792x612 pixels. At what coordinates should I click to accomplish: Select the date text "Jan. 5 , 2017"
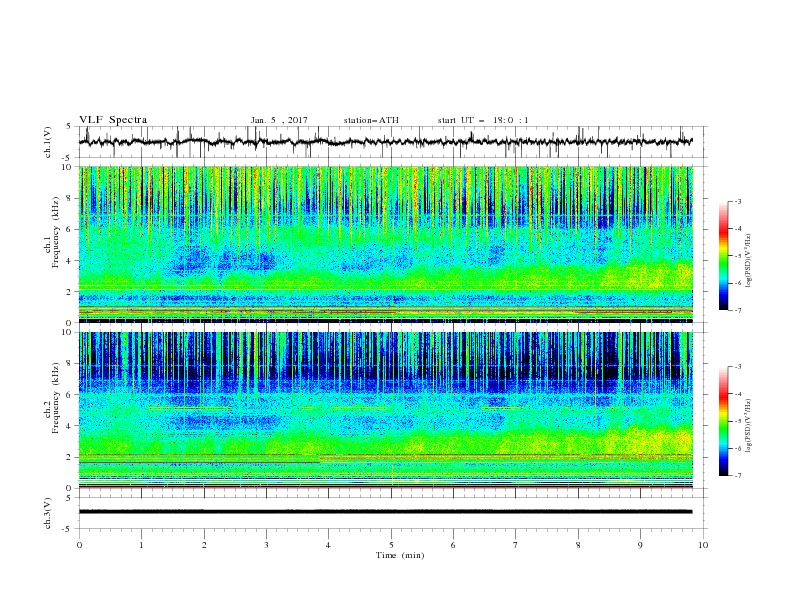pyautogui.click(x=279, y=120)
